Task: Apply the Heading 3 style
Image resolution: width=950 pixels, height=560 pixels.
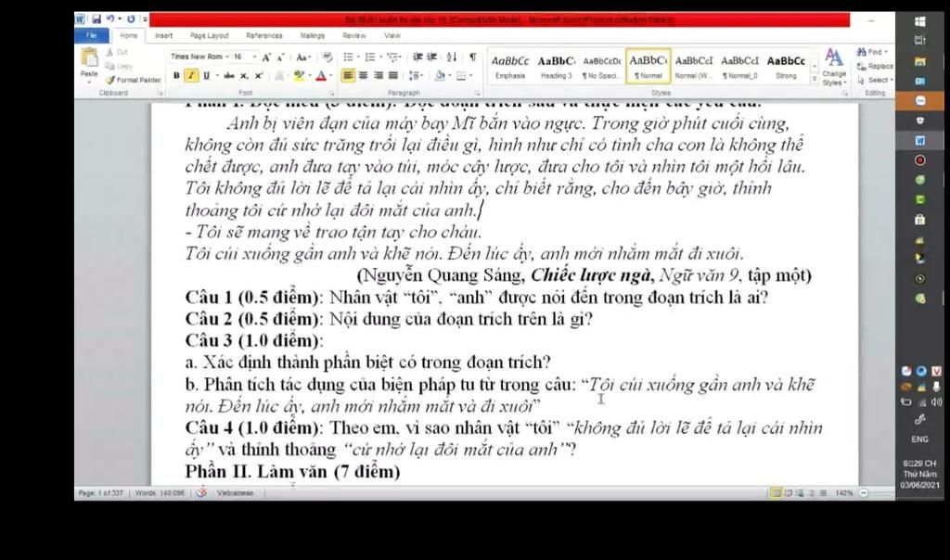Action: (557, 67)
